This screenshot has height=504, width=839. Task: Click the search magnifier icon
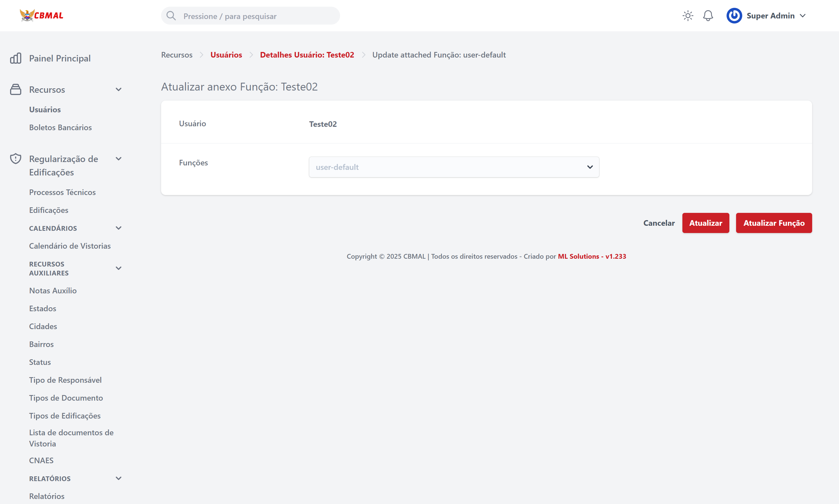click(x=171, y=16)
